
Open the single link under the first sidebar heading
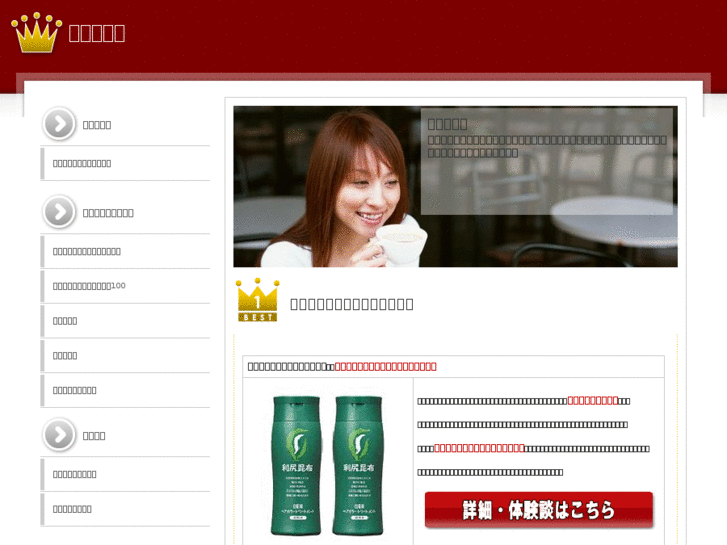click(82, 163)
